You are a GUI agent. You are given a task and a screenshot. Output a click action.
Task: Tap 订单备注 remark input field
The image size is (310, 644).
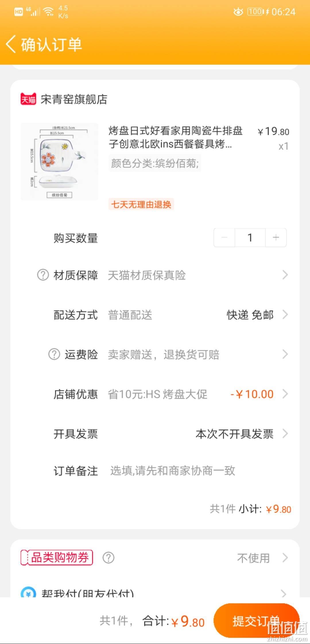coord(173,471)
